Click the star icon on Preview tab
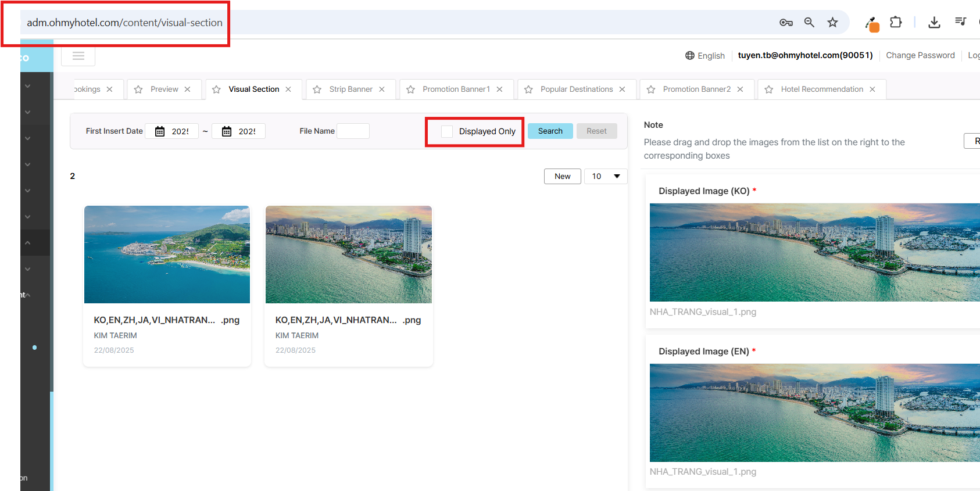Screen dimensions: 980x491 click(138, 89)
